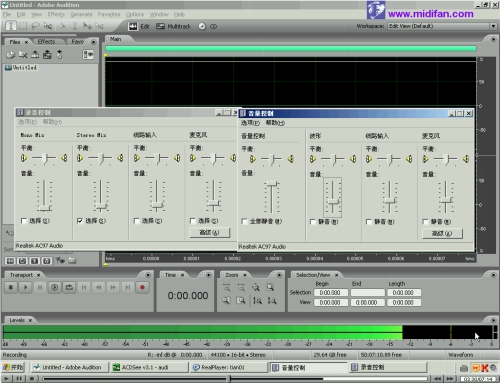Click the Edit File icon in Files panel
This screenshot has width=500, height=383.
[47, 54]
